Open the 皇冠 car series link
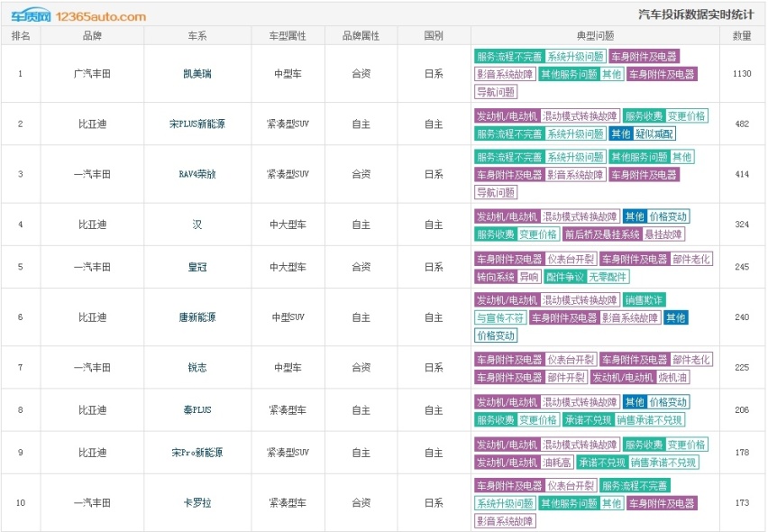 pos(197,267)
